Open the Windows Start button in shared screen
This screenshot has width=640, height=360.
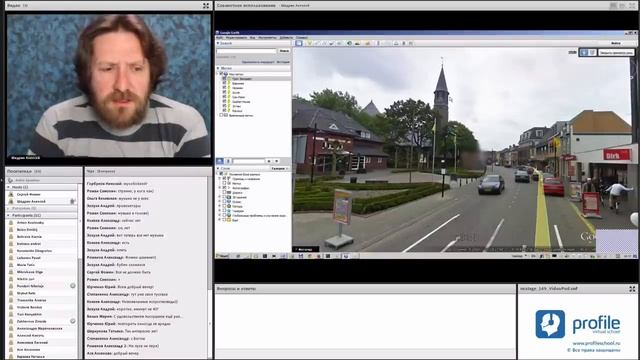222,256
